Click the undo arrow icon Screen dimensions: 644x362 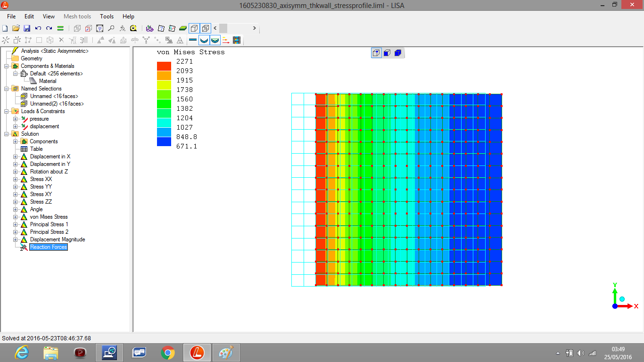point(38,28)
